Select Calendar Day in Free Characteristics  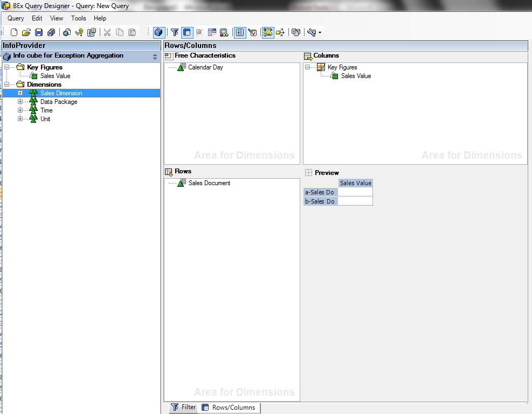pyautogui.click(x=205, y=67)
